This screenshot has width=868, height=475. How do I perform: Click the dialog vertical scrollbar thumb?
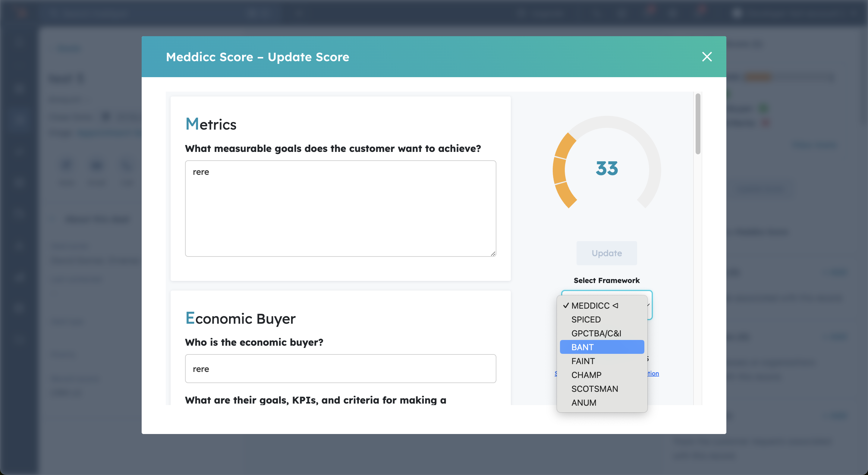[x=697, y=124]
